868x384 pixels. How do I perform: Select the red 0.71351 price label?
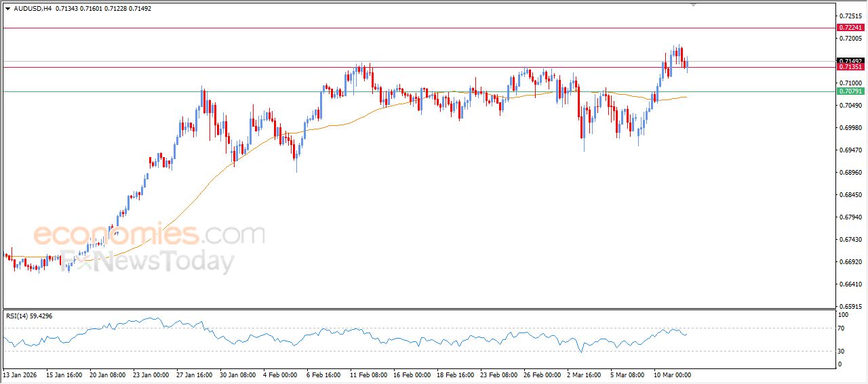850,67
